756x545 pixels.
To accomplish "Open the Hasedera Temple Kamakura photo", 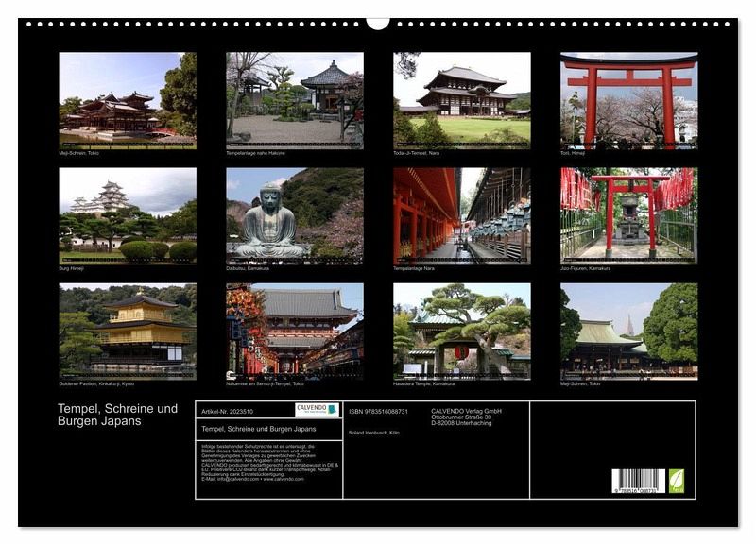I will (x=462, y=332).
